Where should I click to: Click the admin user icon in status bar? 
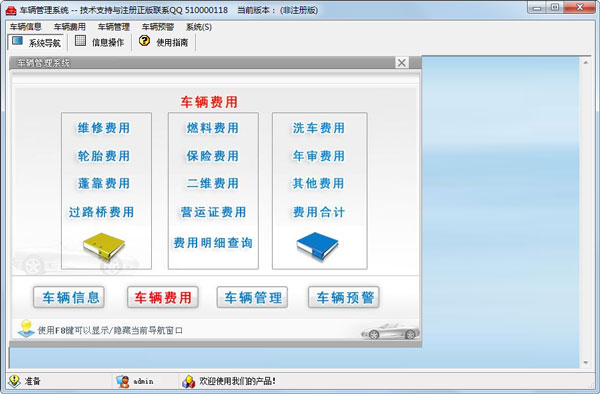tap(122, 381)
